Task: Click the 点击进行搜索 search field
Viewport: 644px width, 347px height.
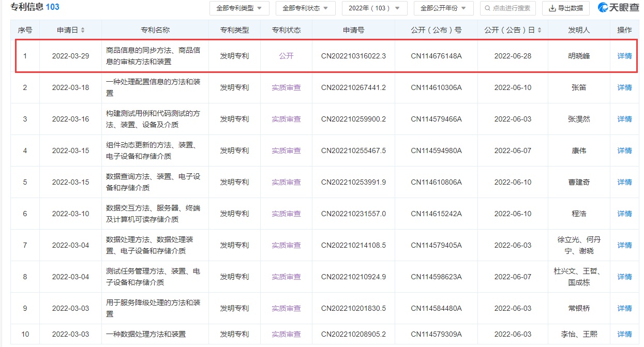Action: [511, 8]
